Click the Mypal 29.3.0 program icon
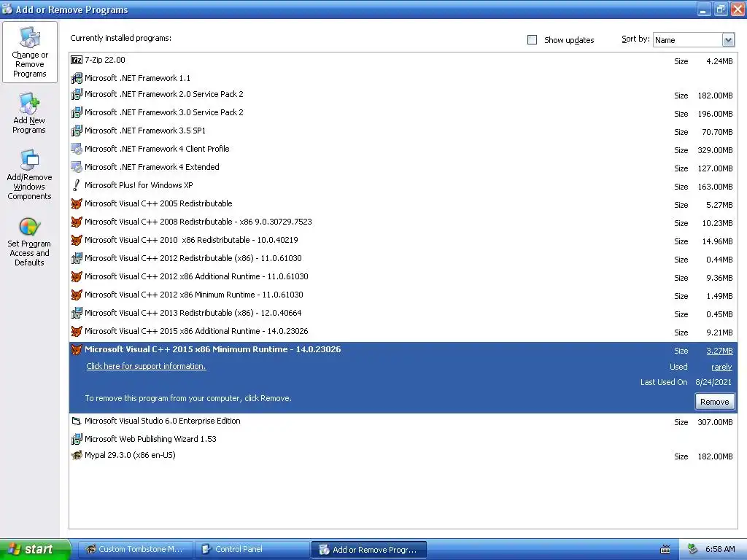This screenshot has height=560, width=747. pos(76,455)
